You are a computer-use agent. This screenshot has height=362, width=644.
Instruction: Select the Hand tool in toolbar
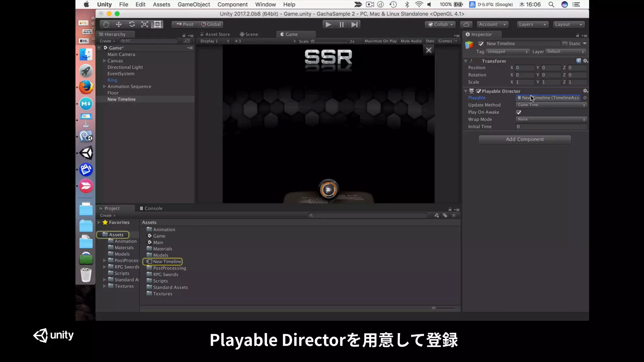point(106,25)
